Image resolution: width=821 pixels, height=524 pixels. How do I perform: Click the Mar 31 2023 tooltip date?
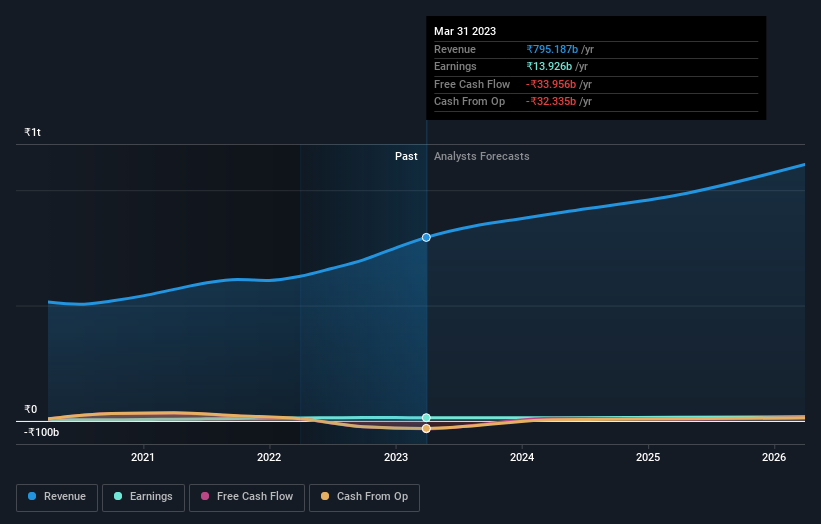(x=465, y=31)
